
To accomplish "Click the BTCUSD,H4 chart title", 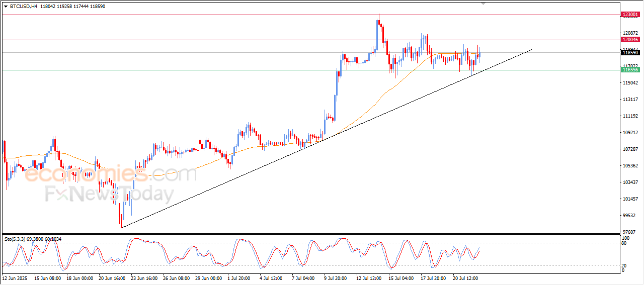I will [23, 7].
